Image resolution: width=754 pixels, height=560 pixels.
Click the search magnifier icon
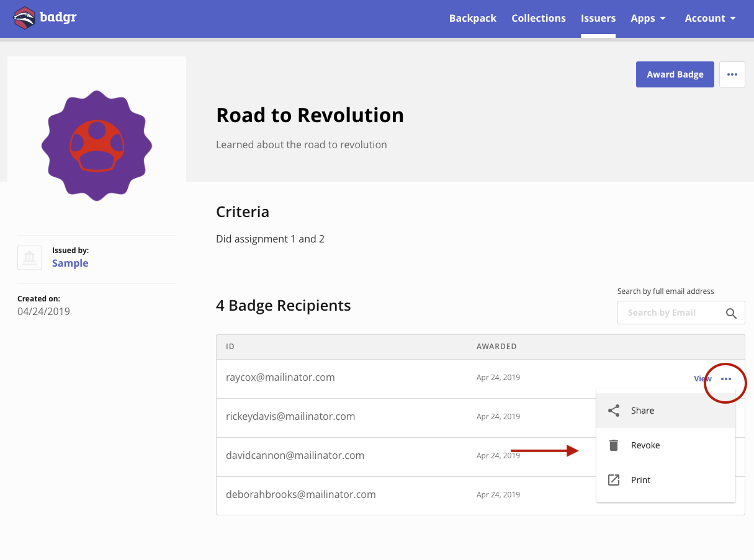(732, 313)
